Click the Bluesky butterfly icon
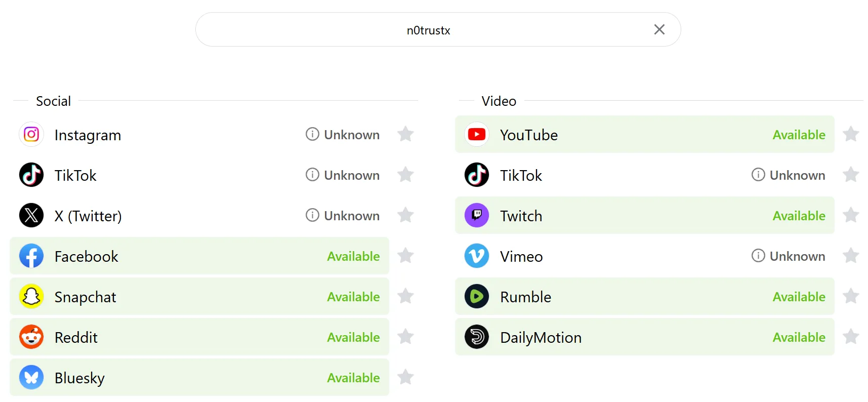This screenshot has height=402, width=868. [31, 377]
